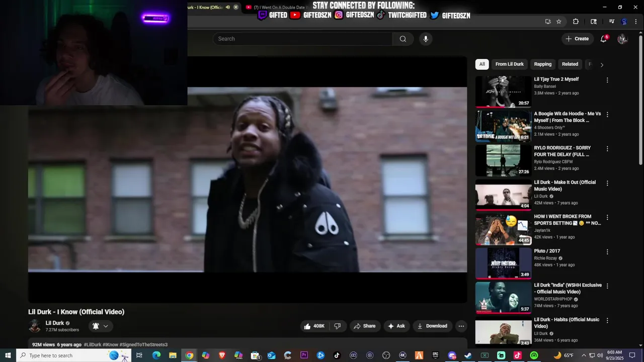Open Microsoft Edge from the taskbar
This screenshot has width=644, height=362.
[x=156, y=355]
